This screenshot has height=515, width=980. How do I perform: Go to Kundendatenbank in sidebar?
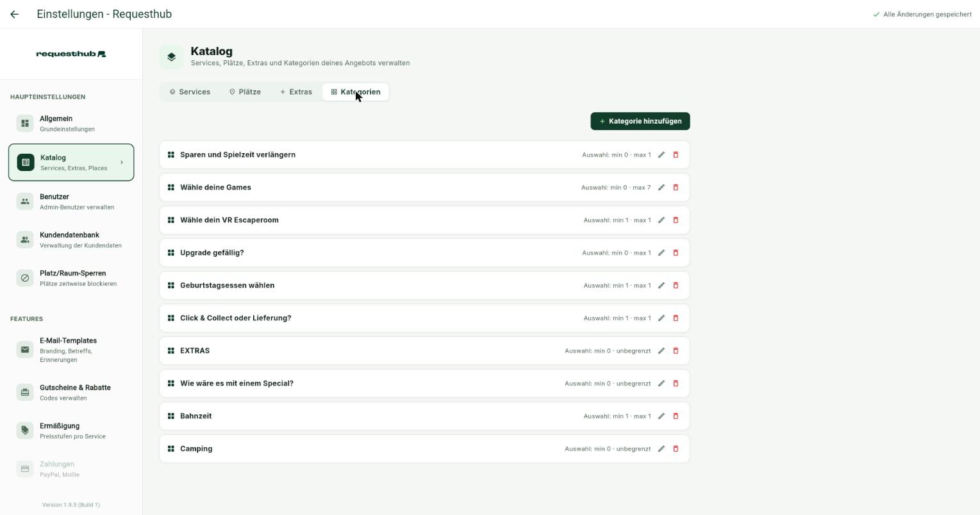tap(71, 240)
